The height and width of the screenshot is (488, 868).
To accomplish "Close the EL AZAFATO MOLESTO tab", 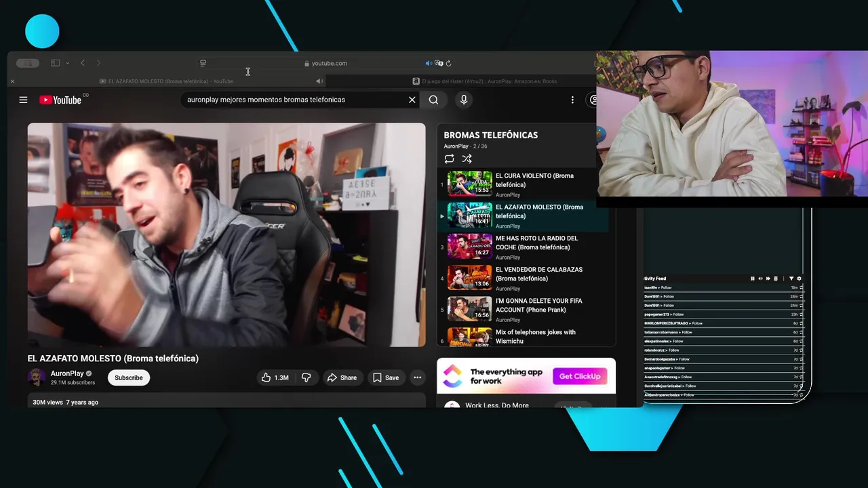I will (x=12, y=81).
